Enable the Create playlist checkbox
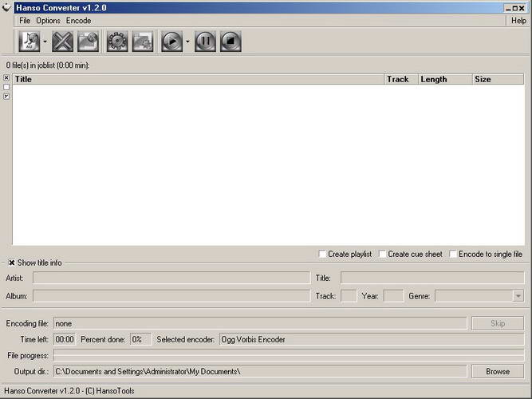This screenshot has height=399, width=532. point(322,254)
